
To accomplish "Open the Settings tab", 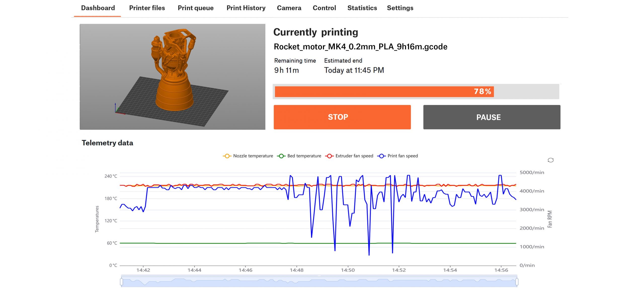I will pos(400,8).
